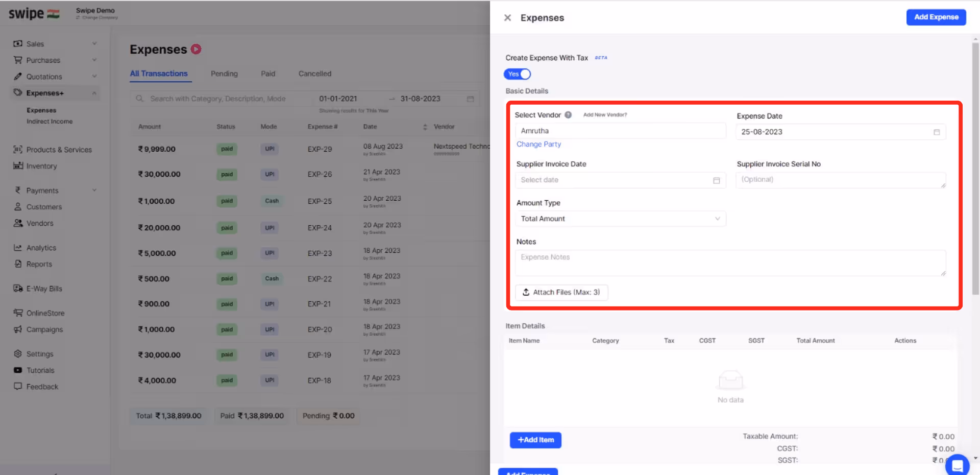The width and height of the screenshot is (980, 475).
Task: Click the Select Vendor help icon
Action: click(x=568, y=115)
